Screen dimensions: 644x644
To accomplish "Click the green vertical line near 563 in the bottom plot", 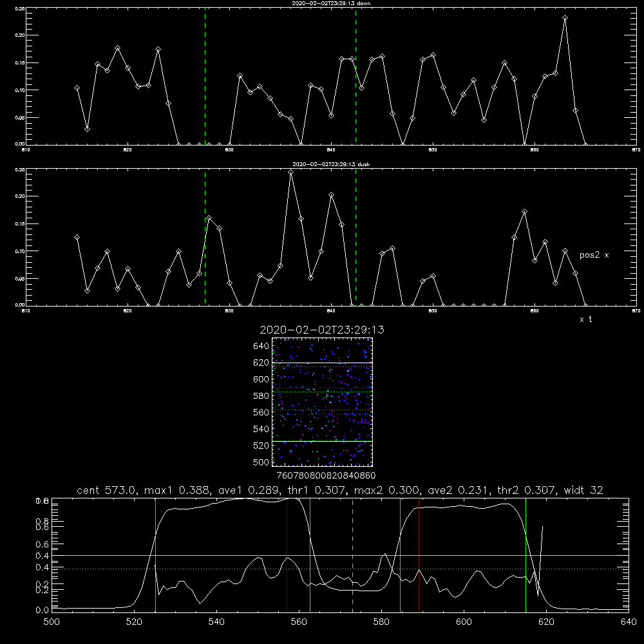I will (310, 555).
